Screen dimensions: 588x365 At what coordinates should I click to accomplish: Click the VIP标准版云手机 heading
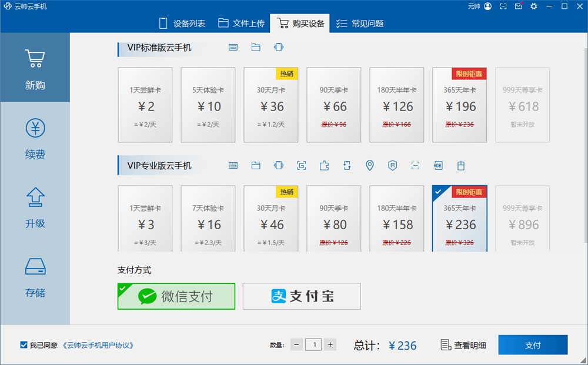click(x=159, y=48)
